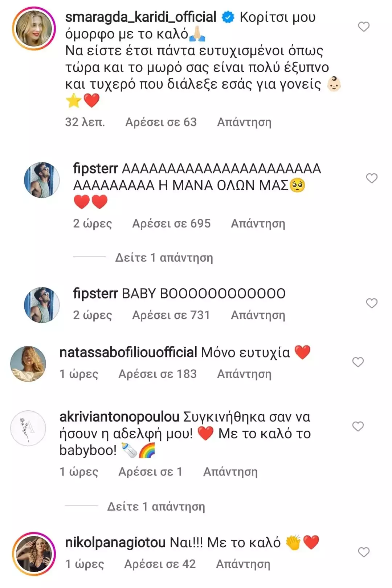Open fipsterr avatar on 'BABY BOOO' comment
The width and height of the screenshot is (392, 588).
(x=41, y=305)
